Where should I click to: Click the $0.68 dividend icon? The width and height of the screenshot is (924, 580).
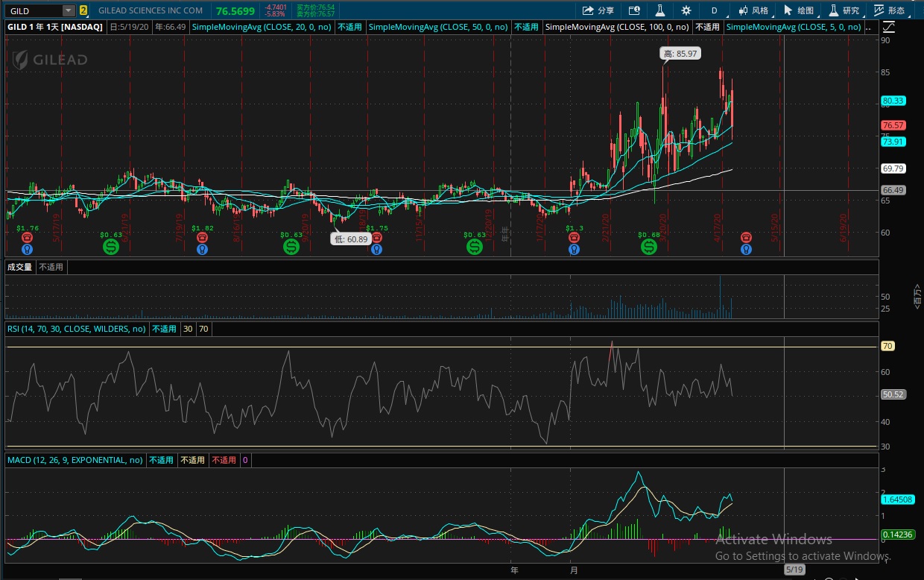tap(649, 245)
